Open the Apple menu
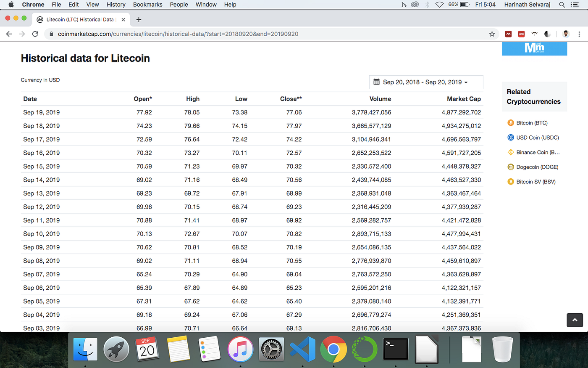Screen dimensions: 588x368 point(11,4)
